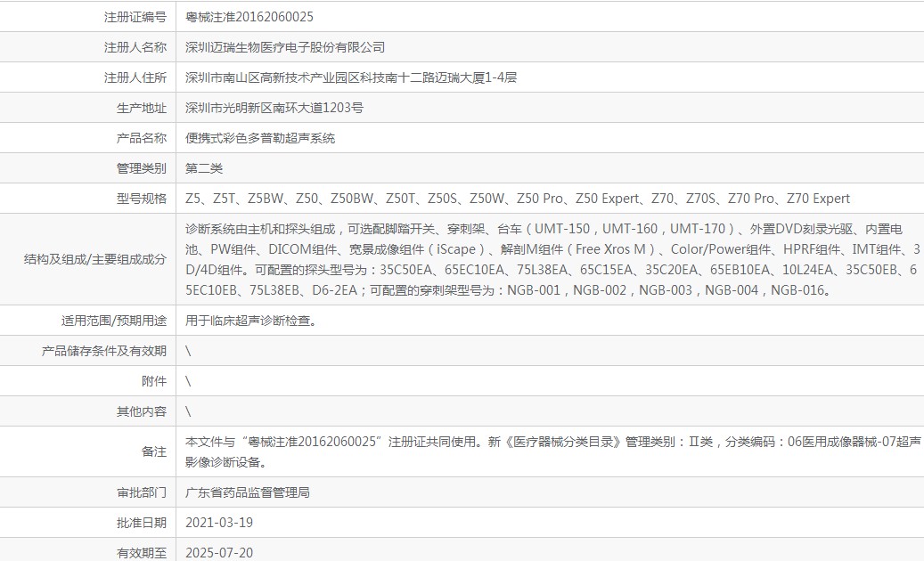Click the 适用范围/预期用途 label
The height and width of the screenshot is (561, 924).
point(114,321)
